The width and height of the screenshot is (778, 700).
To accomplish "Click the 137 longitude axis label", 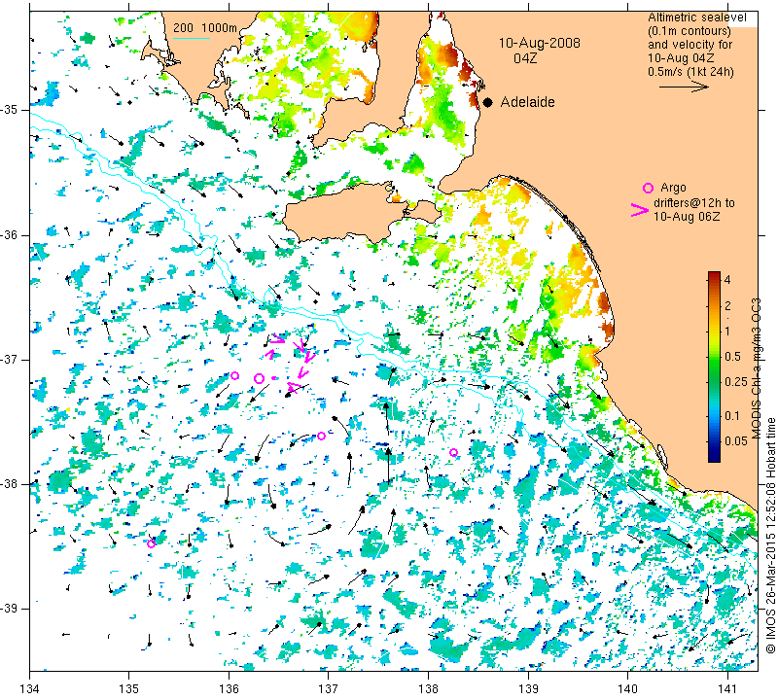I will pyautogui.click(x=328, y=689).
